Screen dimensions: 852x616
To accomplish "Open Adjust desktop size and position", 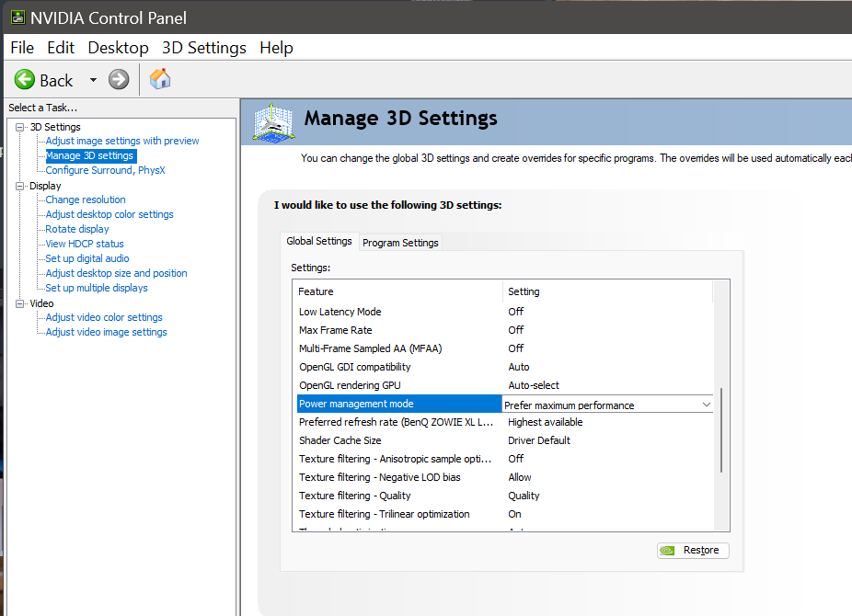I will [x=116, y=273].
